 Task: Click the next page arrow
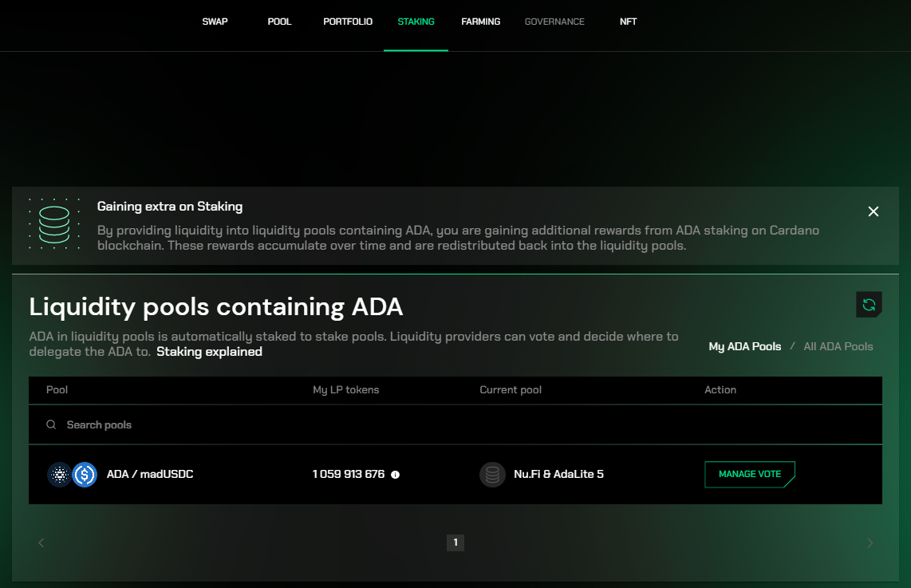[x=870, y=543]
